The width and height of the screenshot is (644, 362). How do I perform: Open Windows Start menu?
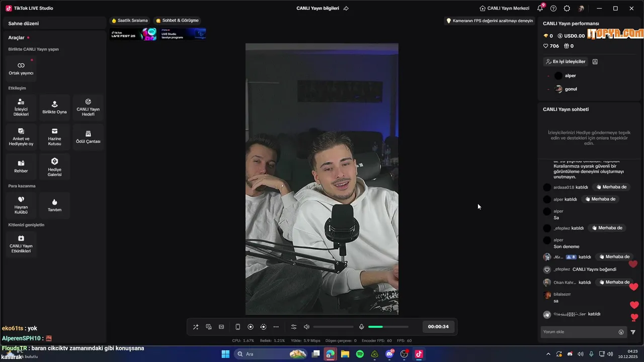[x=226, y=354]
